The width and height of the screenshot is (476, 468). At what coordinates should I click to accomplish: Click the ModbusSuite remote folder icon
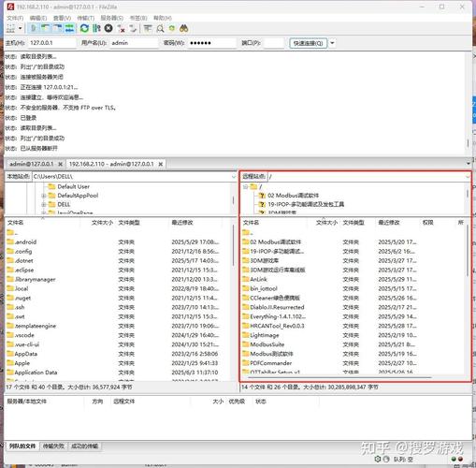[x=246, y=344]
